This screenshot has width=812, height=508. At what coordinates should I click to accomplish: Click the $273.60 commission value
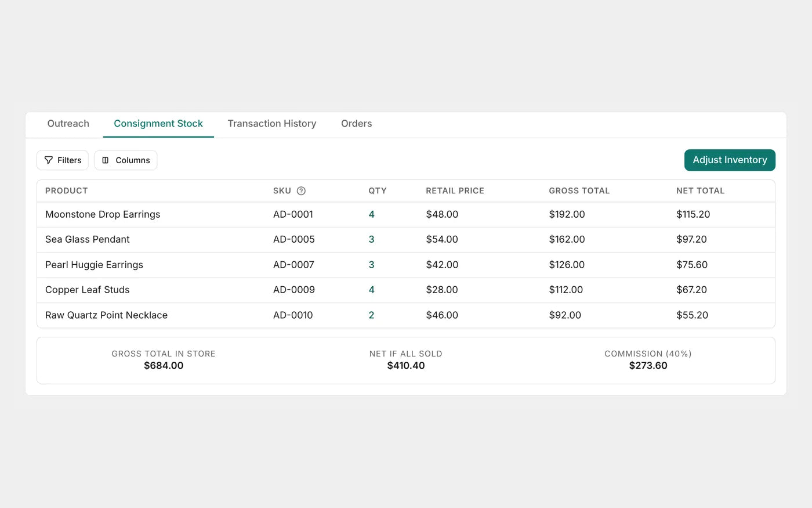point(648,366)
